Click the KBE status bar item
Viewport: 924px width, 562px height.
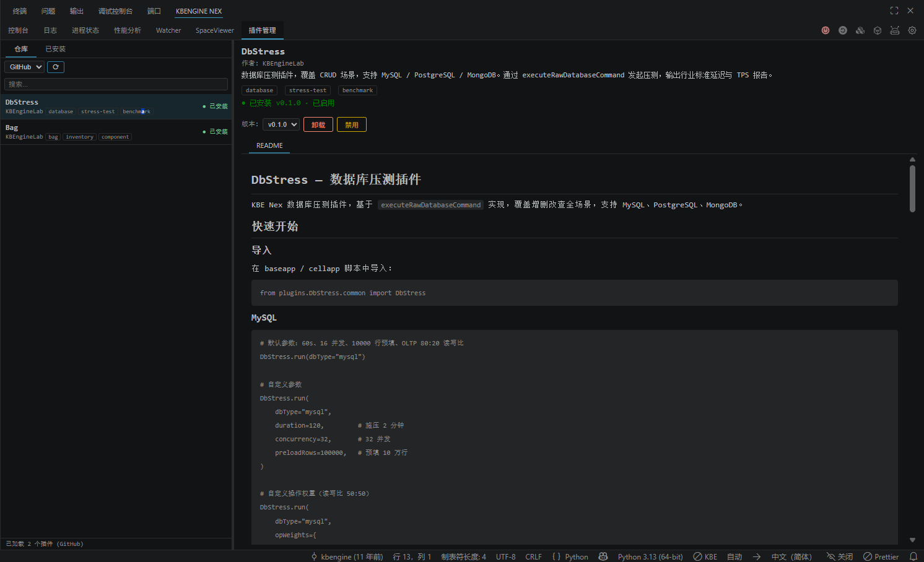point(705,556)
